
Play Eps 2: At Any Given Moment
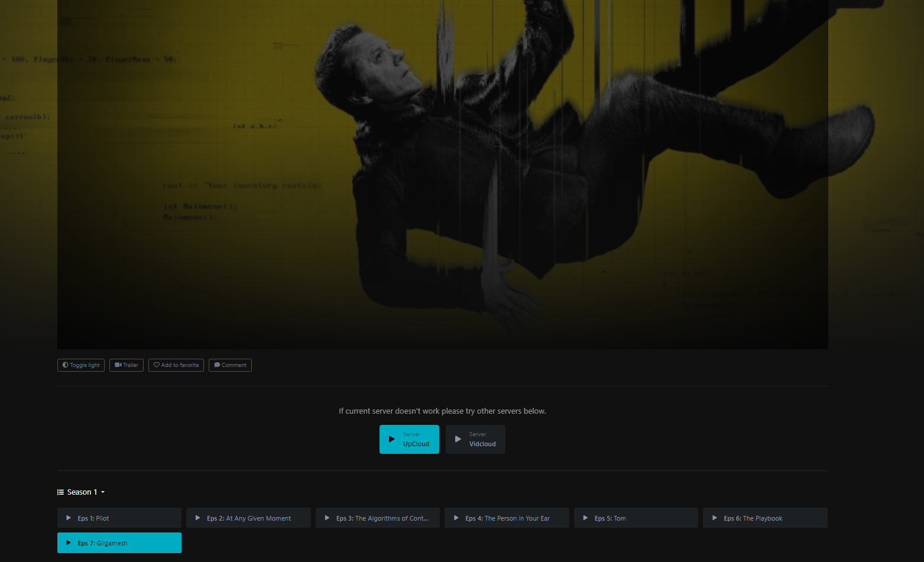248,518
